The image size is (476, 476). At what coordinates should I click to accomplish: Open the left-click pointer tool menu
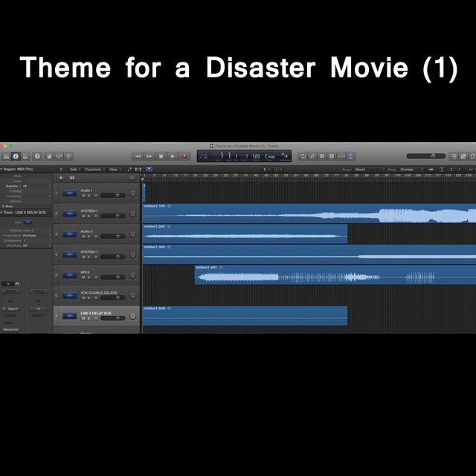266,170
